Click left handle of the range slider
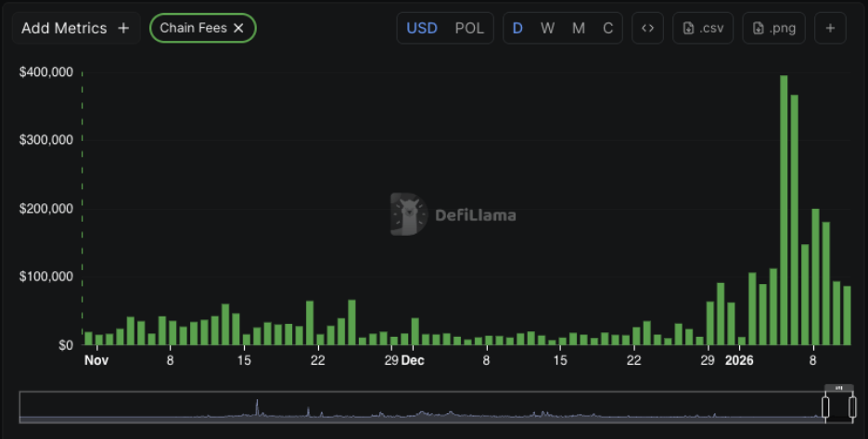 pos(825,407)
